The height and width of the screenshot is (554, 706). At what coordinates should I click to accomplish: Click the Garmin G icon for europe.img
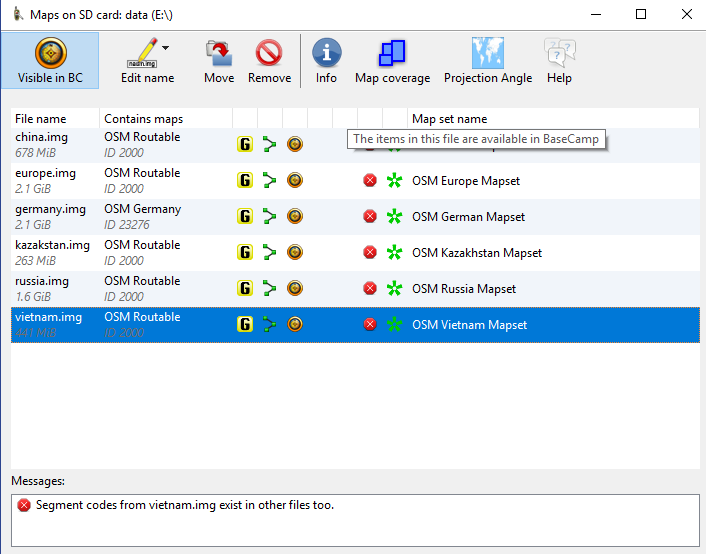pos(245,180)
